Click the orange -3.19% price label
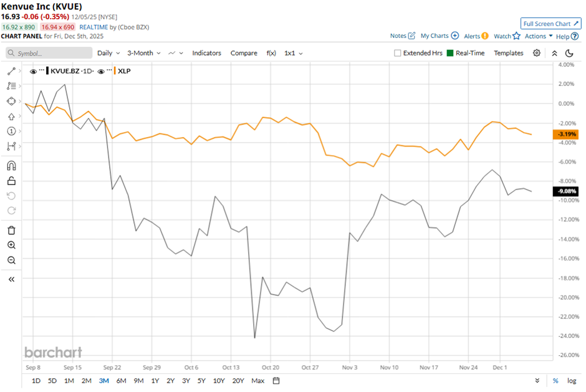586x392 pixels. 566,134
